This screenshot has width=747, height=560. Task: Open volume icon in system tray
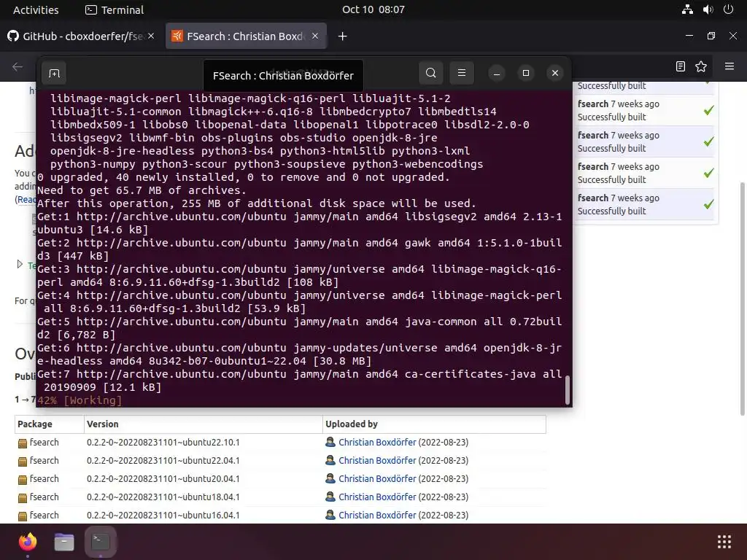click(x=708, y=9)
